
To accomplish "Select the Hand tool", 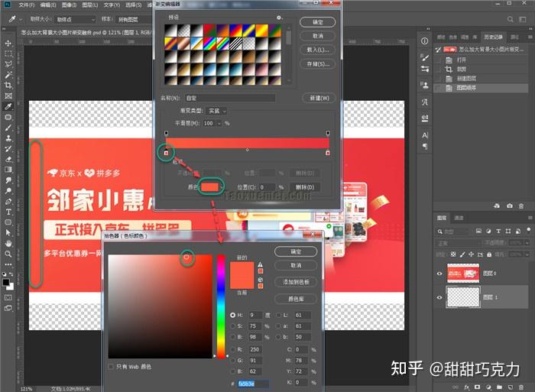I will 8,243.
